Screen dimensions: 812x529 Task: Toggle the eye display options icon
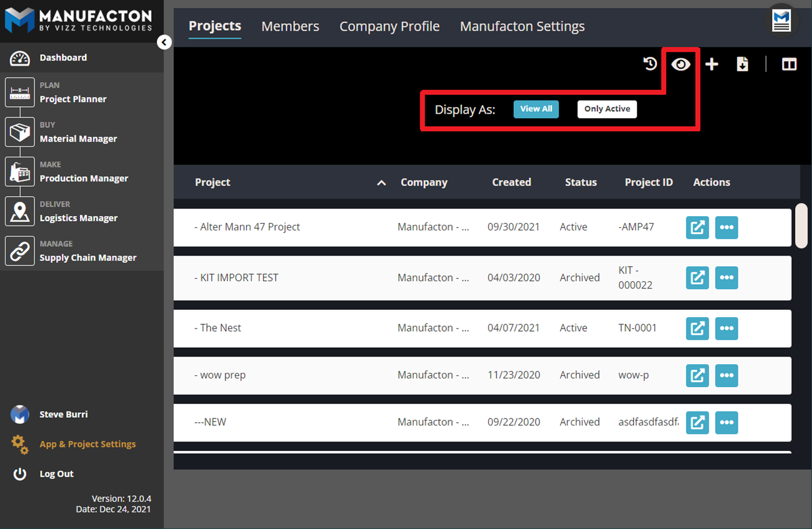(681, 64)
